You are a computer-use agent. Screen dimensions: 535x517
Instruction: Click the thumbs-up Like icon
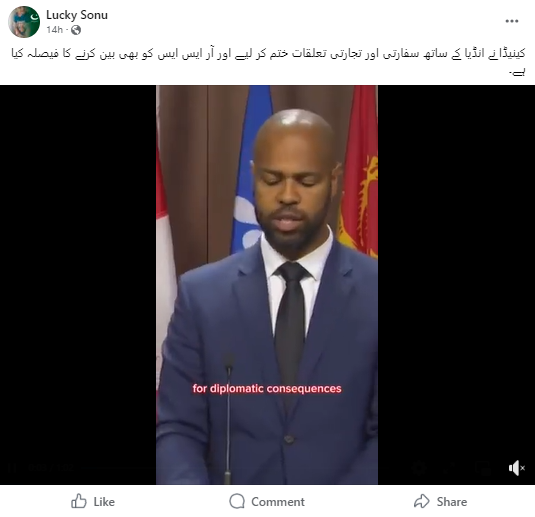78,501
